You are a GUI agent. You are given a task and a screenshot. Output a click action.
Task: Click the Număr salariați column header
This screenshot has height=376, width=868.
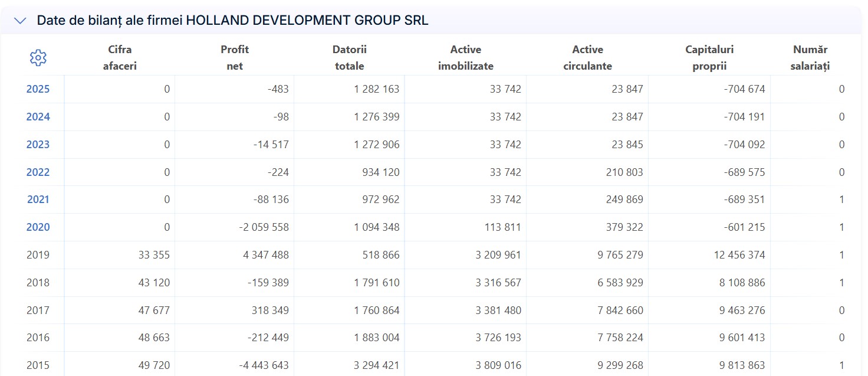coord(810,58)
